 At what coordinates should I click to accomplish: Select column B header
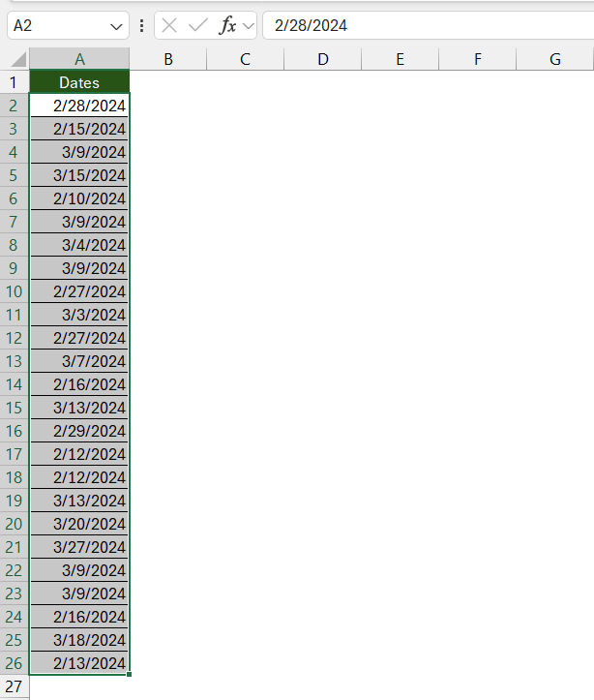168,59
